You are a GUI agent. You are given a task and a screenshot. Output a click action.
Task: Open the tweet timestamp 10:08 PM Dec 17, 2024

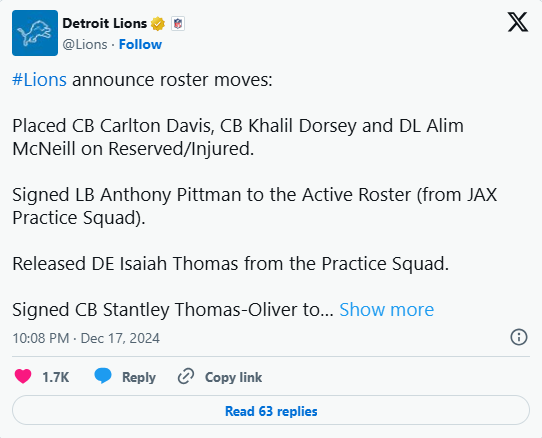coord(86,338)
